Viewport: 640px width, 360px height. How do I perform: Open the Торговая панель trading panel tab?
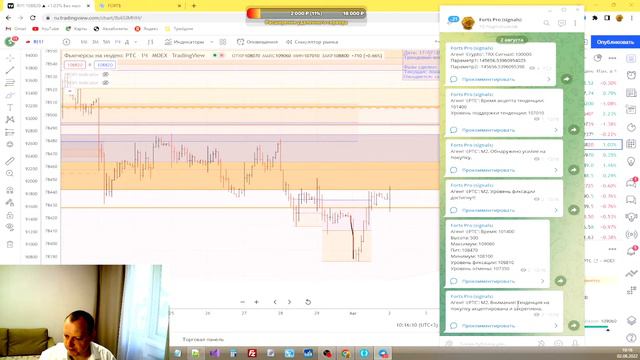203,339
